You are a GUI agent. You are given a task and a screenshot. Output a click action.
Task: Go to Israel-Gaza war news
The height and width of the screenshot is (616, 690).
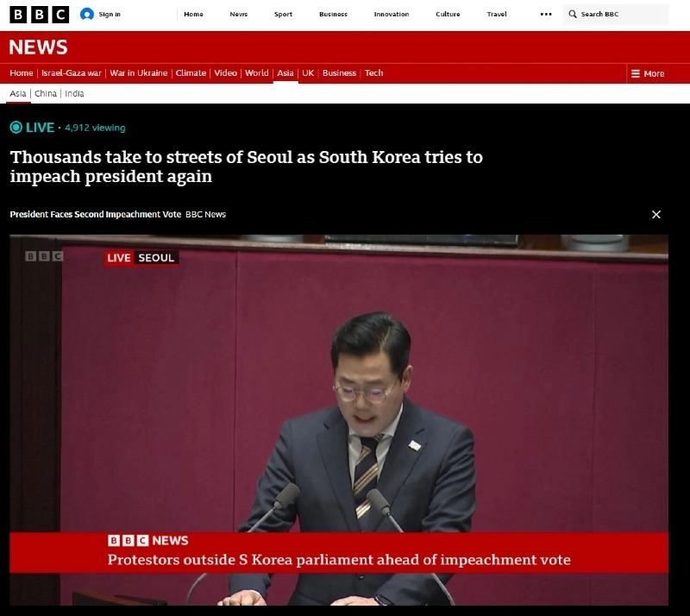point(72,73)
